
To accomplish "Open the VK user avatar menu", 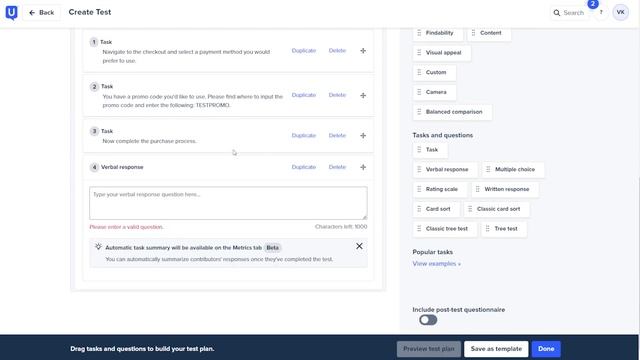I will click(x=620, y=12).
